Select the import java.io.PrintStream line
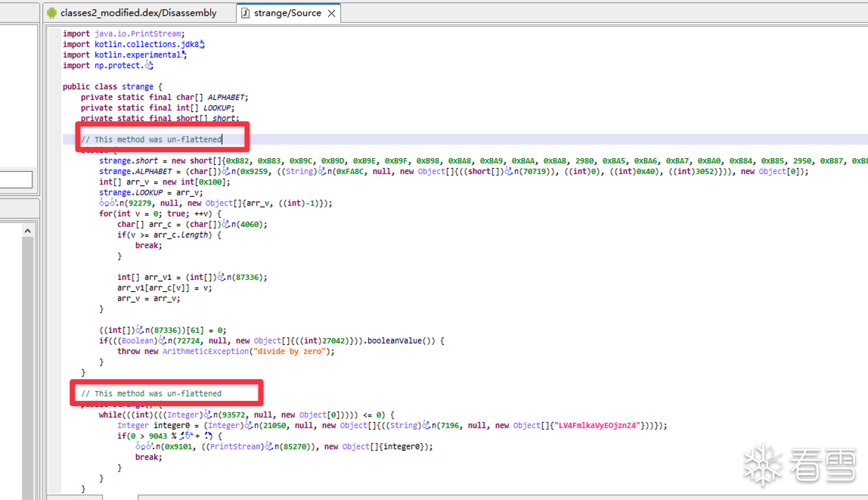The image size is (868, 500). click(x=123, y=34)
